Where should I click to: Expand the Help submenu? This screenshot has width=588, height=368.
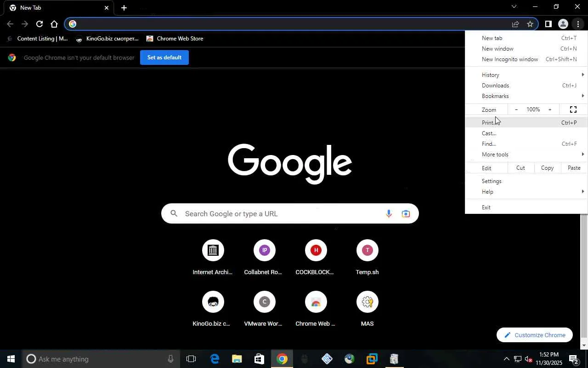(x=526, y=192)
